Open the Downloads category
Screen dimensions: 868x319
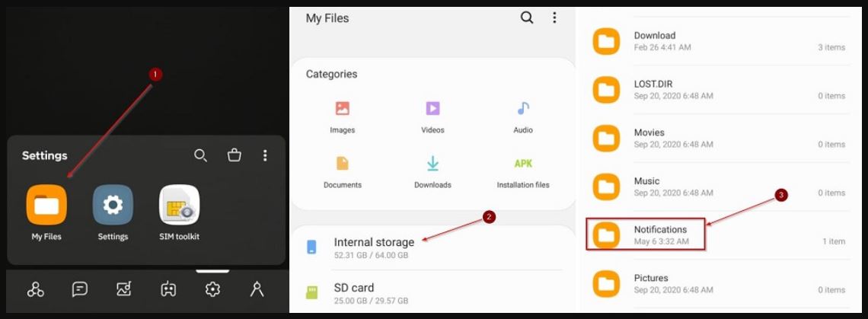(x=432, y=164)
